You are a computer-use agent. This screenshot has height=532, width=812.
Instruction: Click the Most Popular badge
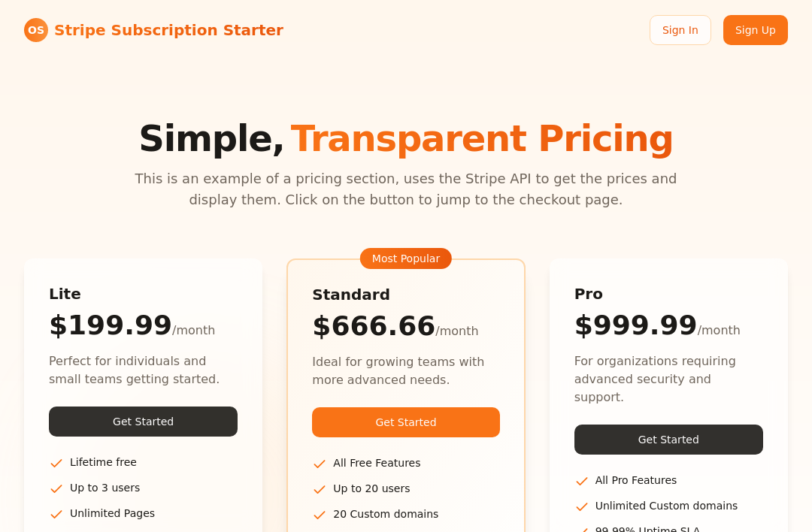click(405, 258)
